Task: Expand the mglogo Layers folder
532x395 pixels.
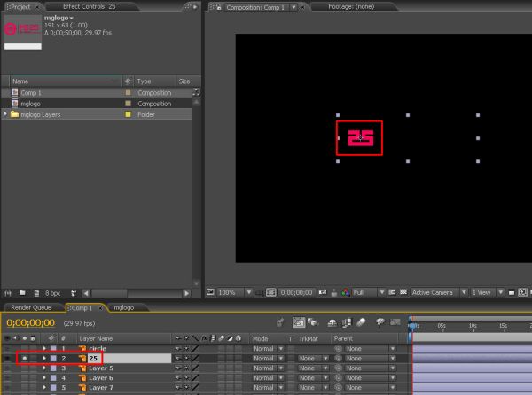Action: [5, 114]
